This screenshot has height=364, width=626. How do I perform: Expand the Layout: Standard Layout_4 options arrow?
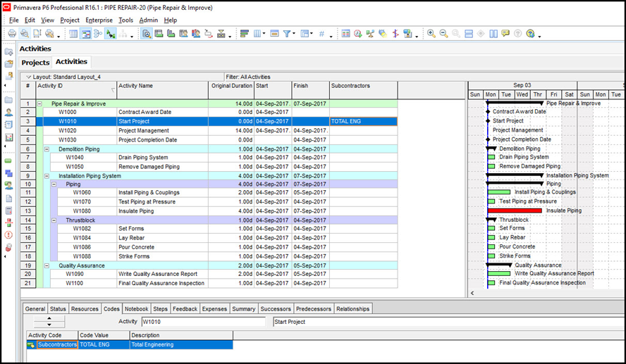point(28,77)
